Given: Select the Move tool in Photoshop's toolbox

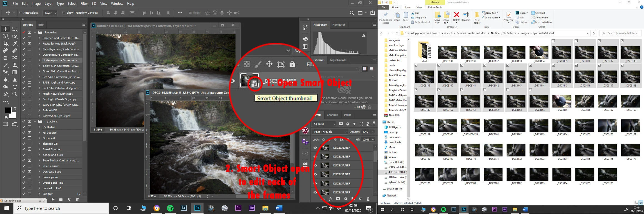Looking at the screenshot, I should tap(5, 29).
